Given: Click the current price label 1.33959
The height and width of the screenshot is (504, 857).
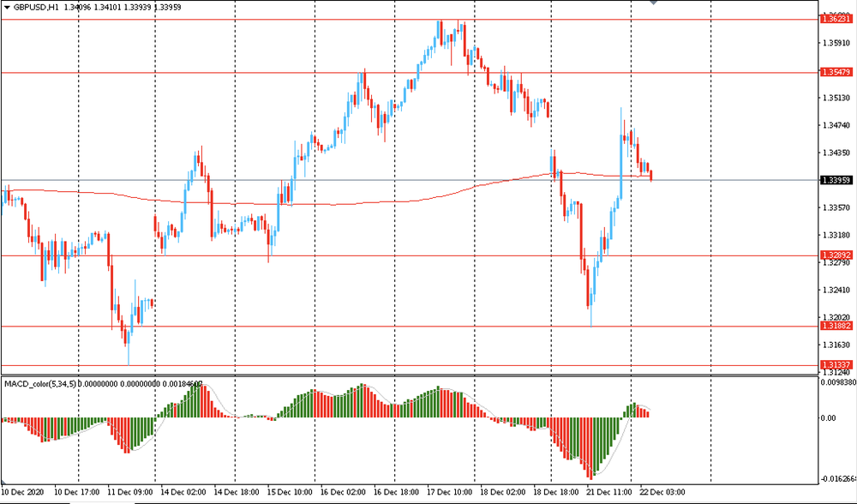Looking at the screenshot, I should 836,180.
